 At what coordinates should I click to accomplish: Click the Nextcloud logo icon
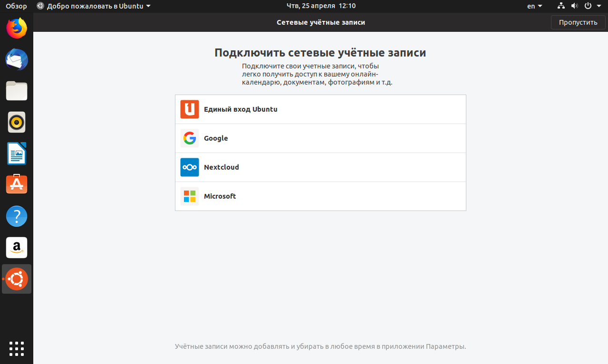(190, 167)
